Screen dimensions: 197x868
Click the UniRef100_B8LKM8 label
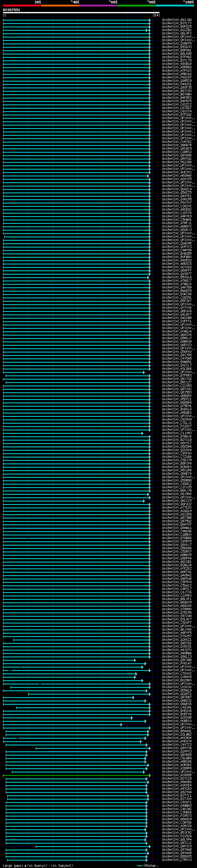[176, 54]
